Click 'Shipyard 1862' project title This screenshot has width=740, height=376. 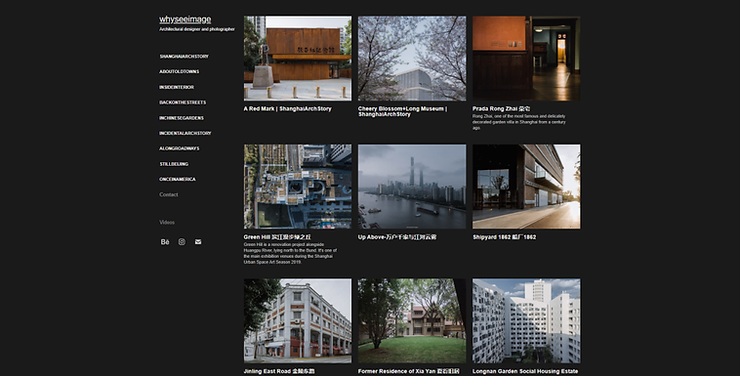(504, 237)
